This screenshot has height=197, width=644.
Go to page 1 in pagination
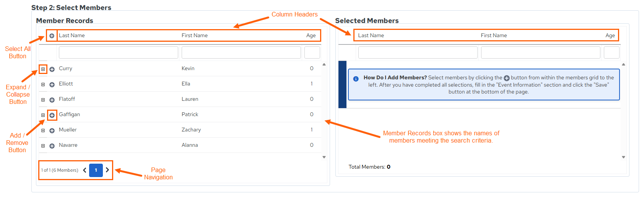click(x=96, y=170)
